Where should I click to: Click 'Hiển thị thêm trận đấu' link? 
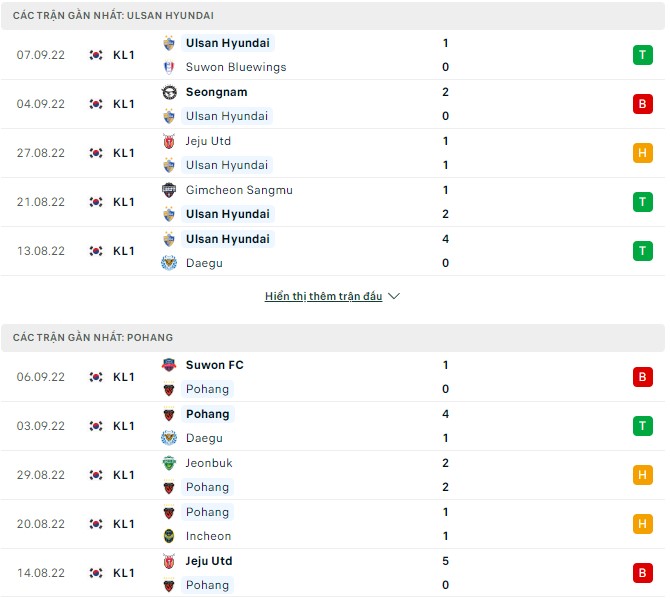tap(324, 297)
